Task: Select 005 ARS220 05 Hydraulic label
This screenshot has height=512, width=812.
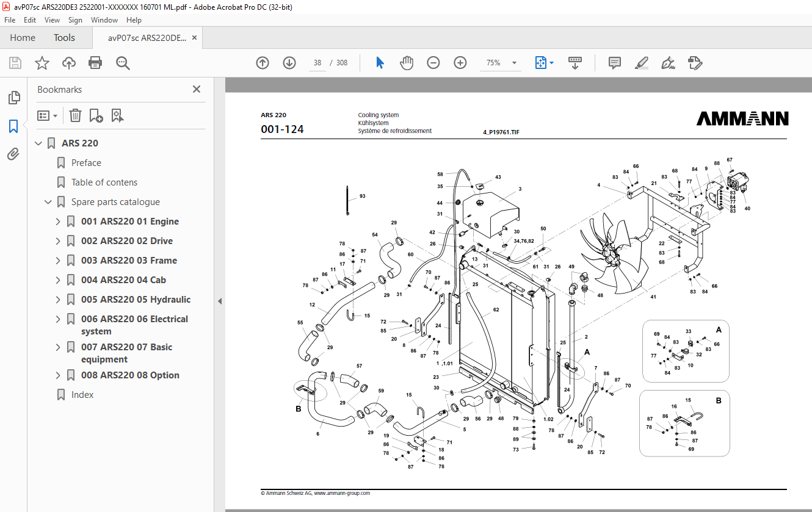Action: click(136, 300)
